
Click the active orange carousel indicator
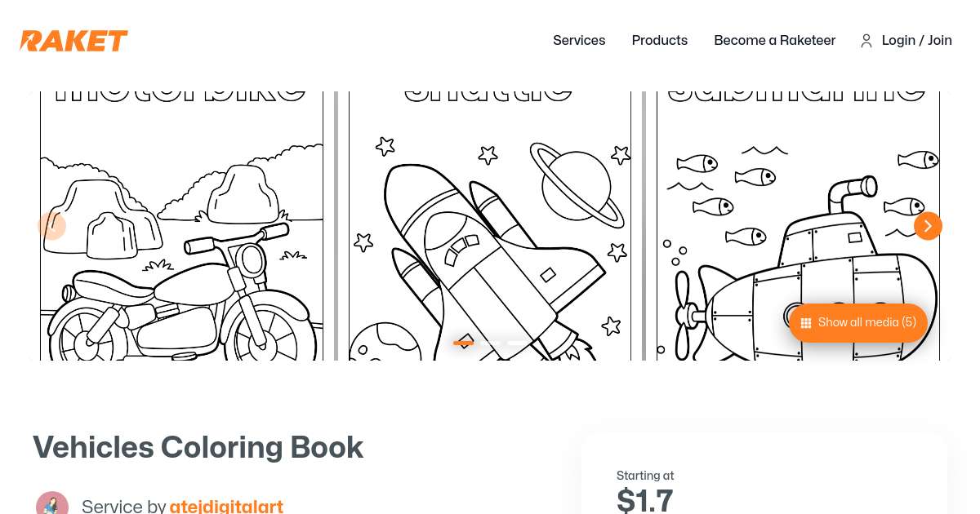tap(464, 343)
